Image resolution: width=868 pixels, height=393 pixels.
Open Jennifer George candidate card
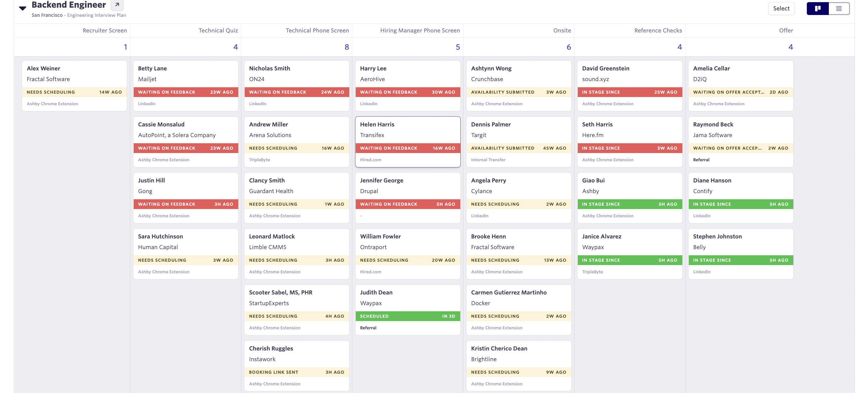(x=408, y=198)
